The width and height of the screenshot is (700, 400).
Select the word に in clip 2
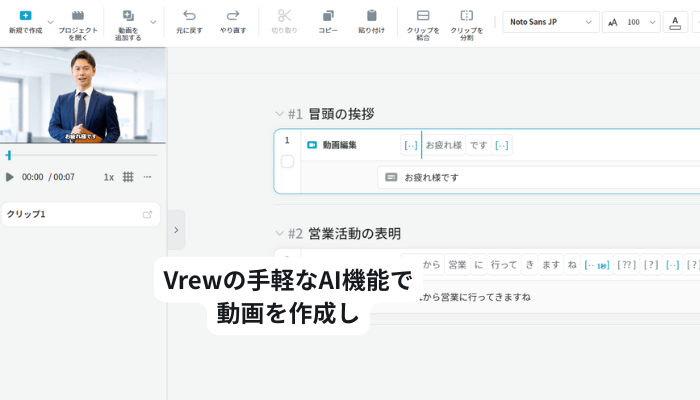pos(479,265)
